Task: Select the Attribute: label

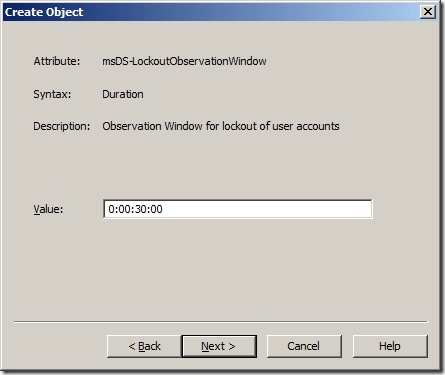Action: (x=57, y=61)
